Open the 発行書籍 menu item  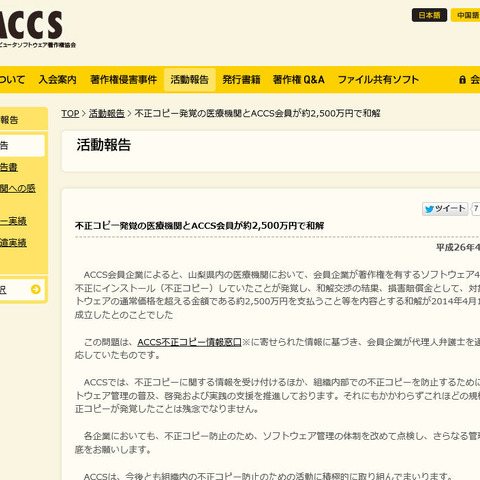241,80
